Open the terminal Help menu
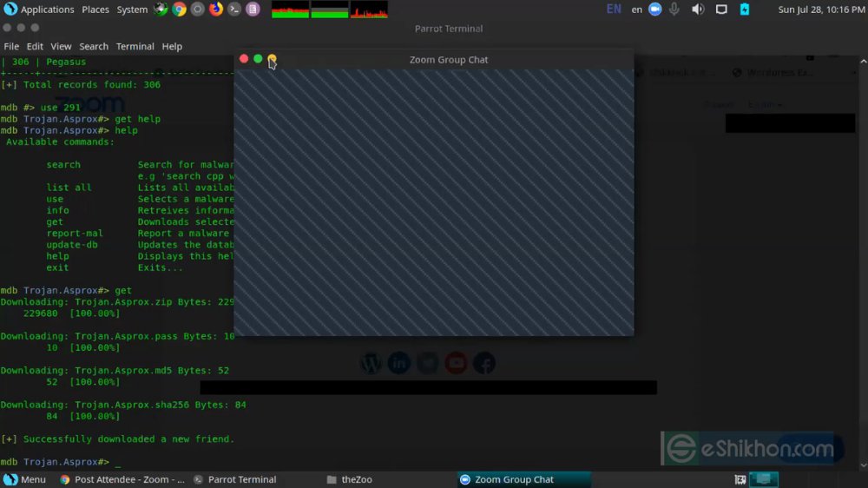The image size is (868, 488). coord(172,47)
